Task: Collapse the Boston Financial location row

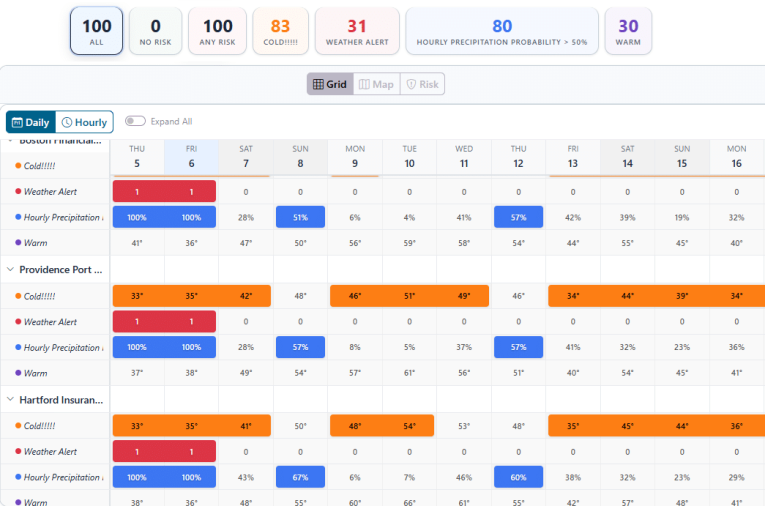Action: [x=11, y=141]
